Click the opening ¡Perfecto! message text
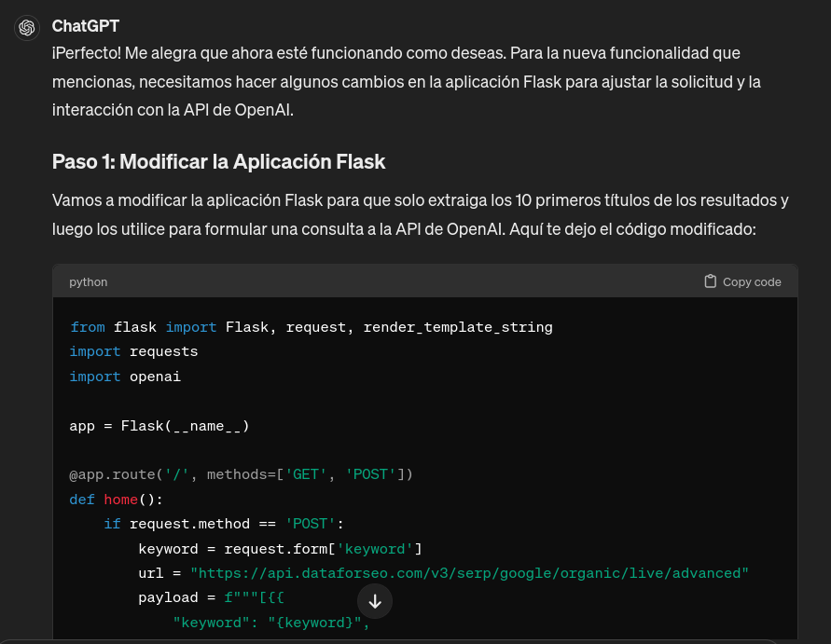This screenshot has height=644, width=831. coord(415,81)
